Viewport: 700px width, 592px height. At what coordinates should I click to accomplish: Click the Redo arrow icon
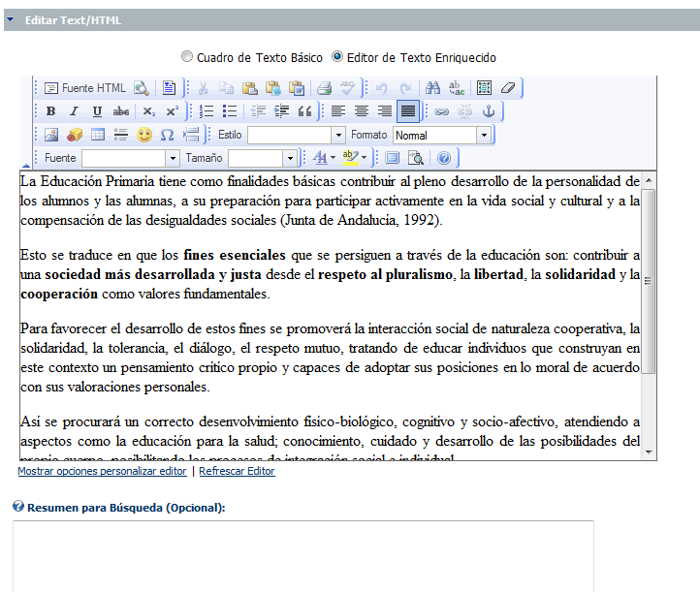(x=405, y=88)
